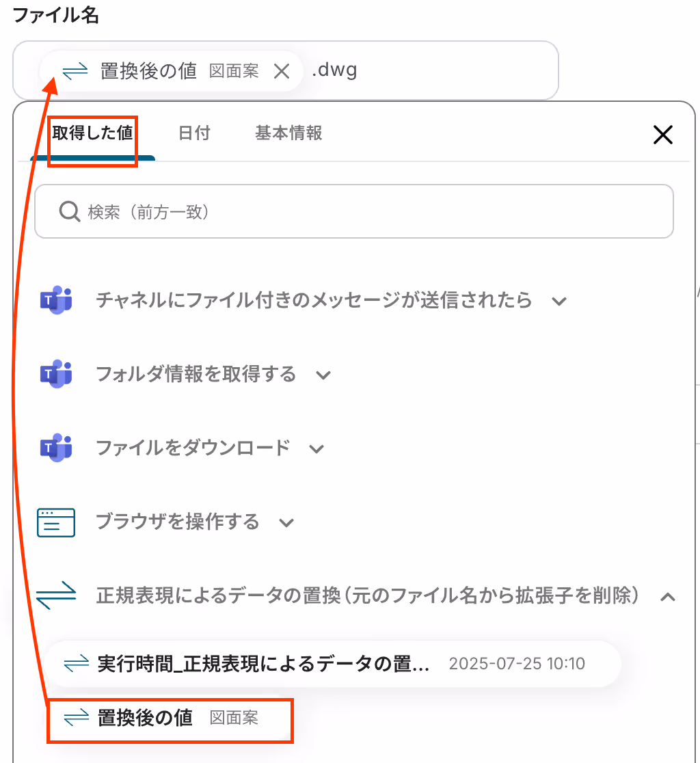Select the 正規表現によるデータの置換 row label

[x=367, y=595]
